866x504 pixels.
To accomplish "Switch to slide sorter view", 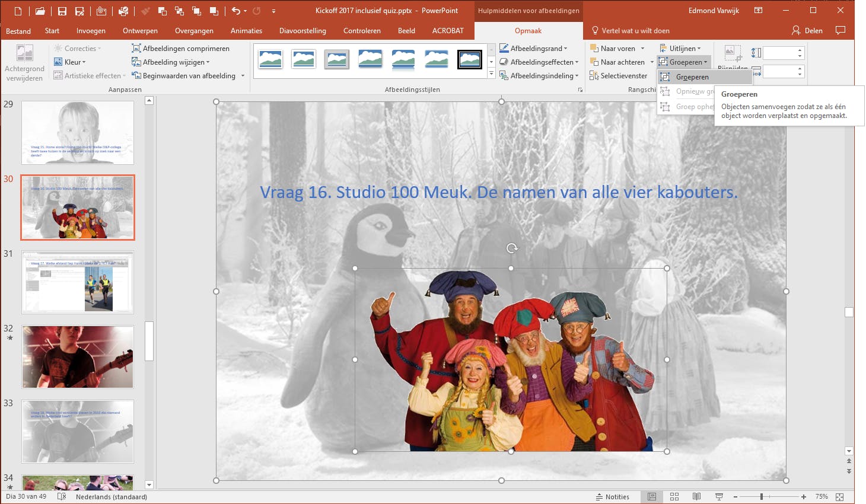I will (674, 497).
